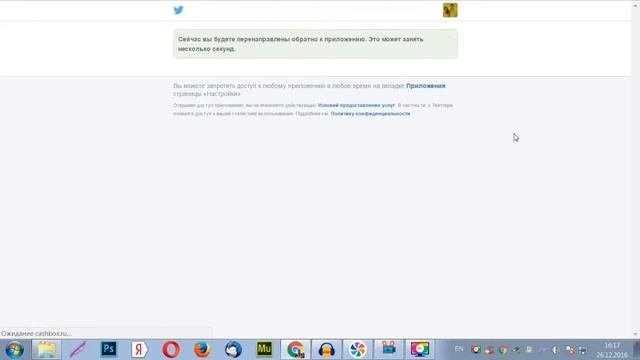Viewport: 640px width, 360px height.
Task: Open Yandex browser from the taskbar
Action: click(140, 350)
